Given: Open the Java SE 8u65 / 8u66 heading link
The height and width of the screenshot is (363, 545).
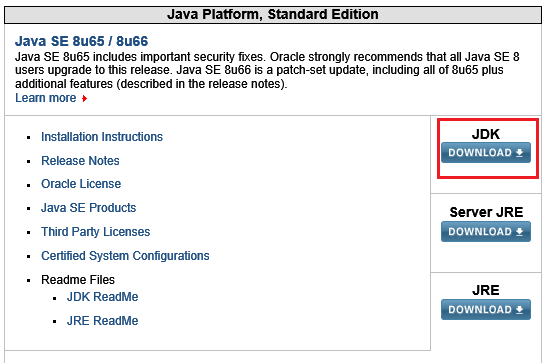Looking at the screenshot, I should coord(81,41).
